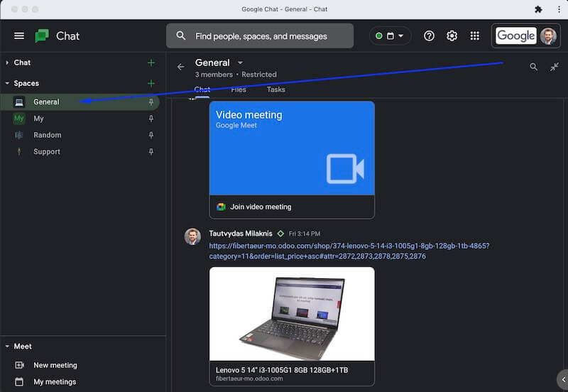
Task: Open the General space in sidebar
Action: point(80,102)
